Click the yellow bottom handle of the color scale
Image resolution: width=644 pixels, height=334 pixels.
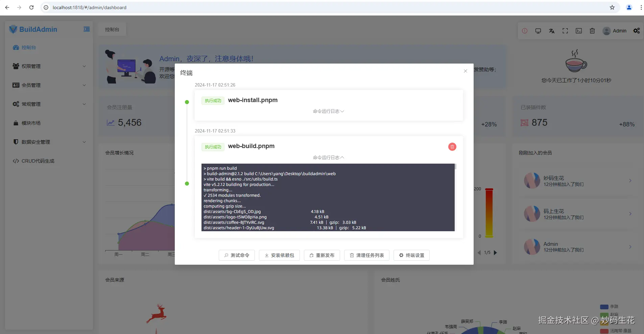[489, 236]
